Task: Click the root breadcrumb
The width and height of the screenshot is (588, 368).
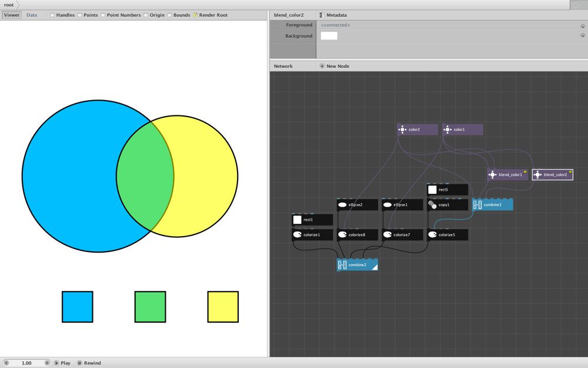Action: coord(9,5)
